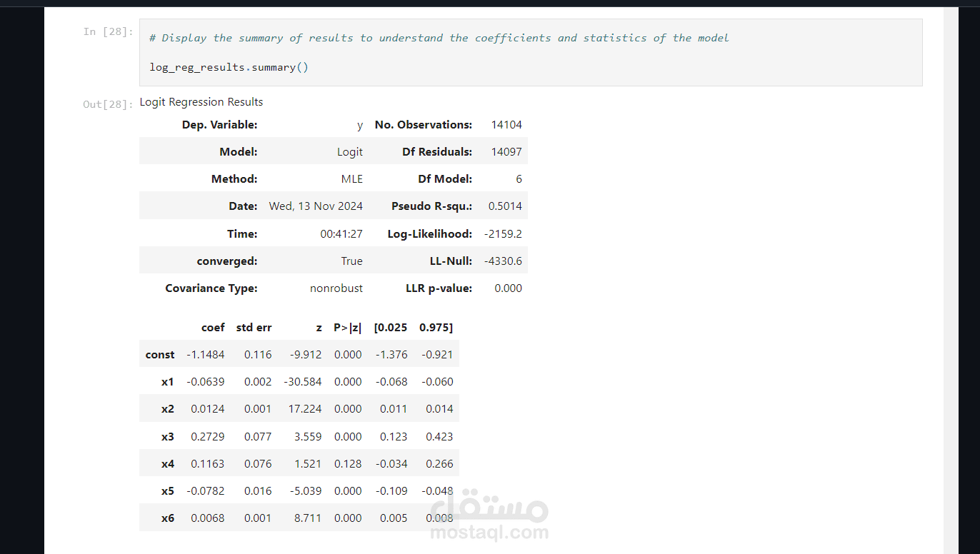Viewport: 980px width, 554px height.
Task: Click the x6 row label
Action: point(168,518)
